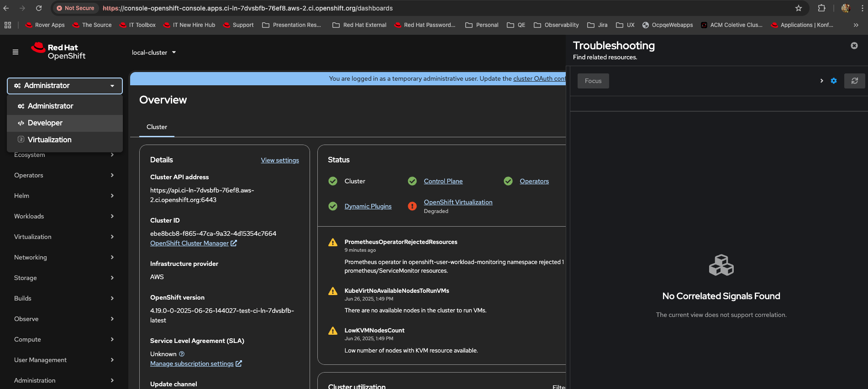Click the Red Hat OpenShift logo
868x389 pixels.
pos(58,52)
